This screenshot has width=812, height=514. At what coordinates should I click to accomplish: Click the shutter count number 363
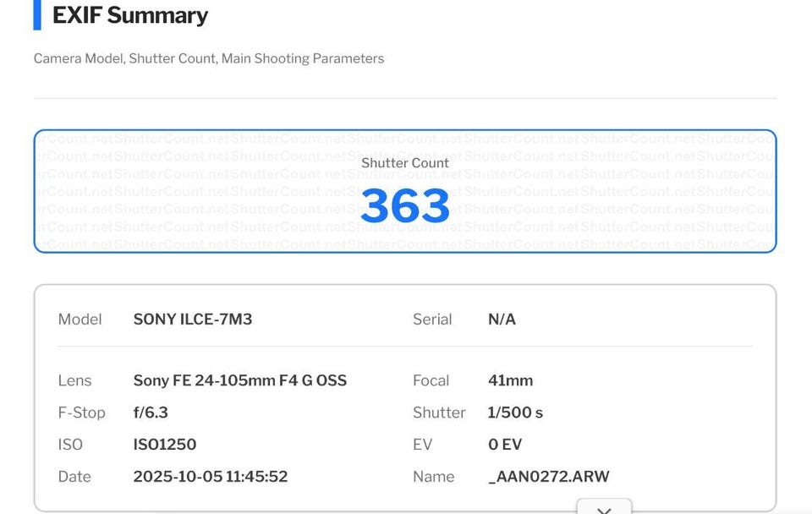pos(405,205)
